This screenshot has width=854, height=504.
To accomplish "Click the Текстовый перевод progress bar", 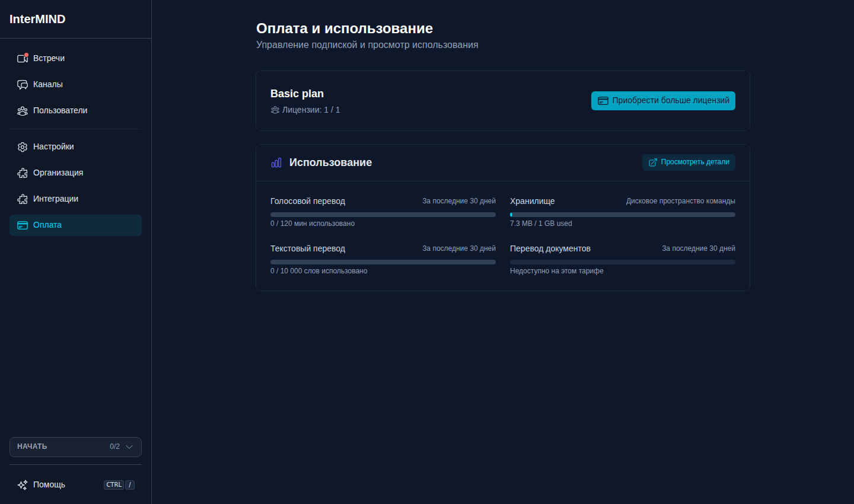I will point(383,262).
